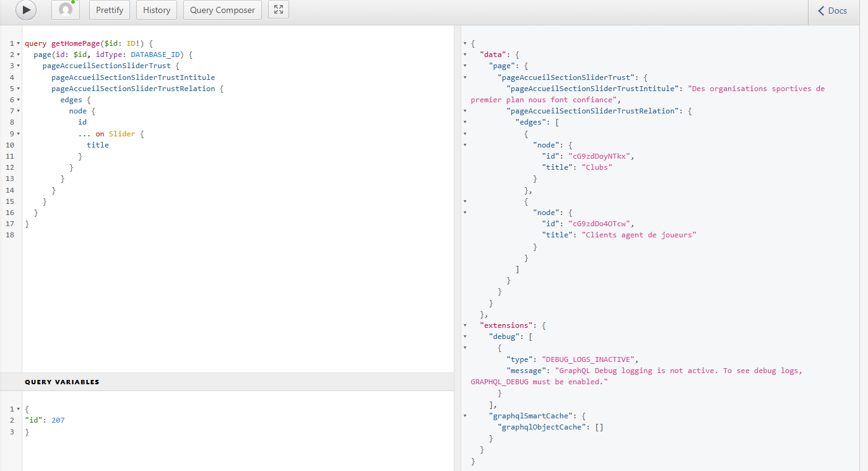Open the user avatar authentication switch

[x=65, y=10]
